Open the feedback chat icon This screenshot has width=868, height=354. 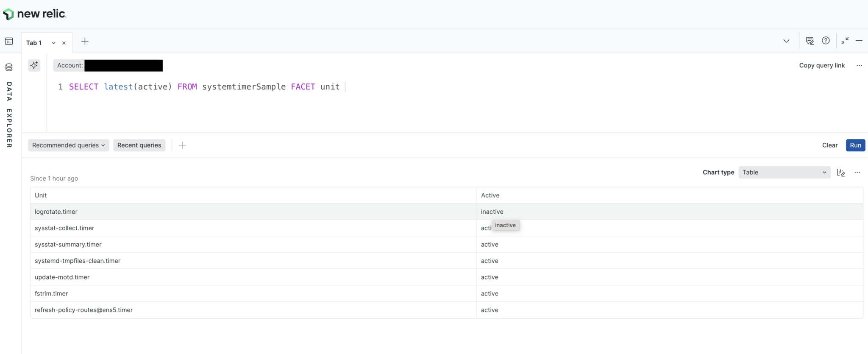tap(810, 41)
